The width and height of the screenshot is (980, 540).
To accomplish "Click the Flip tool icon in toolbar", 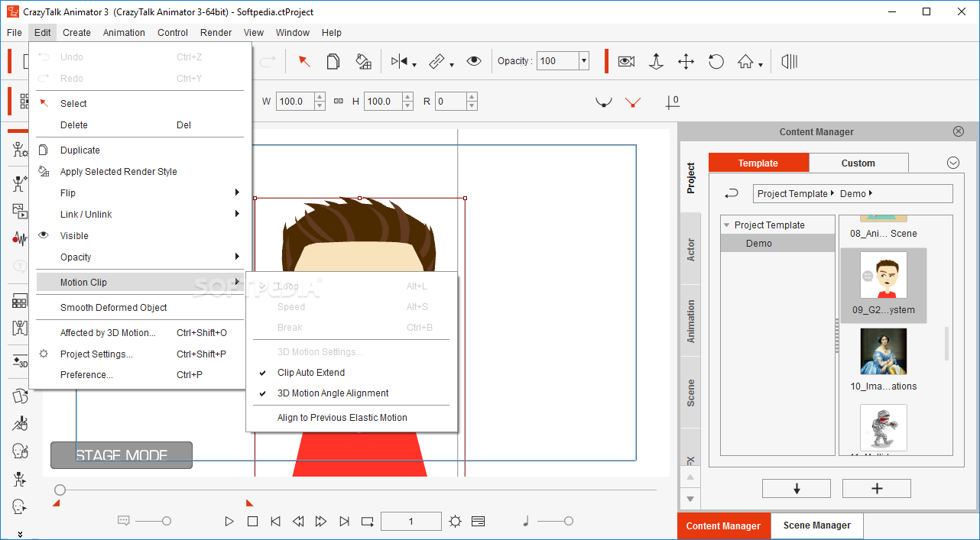I will pyautogui.click(x=400, y=61).
